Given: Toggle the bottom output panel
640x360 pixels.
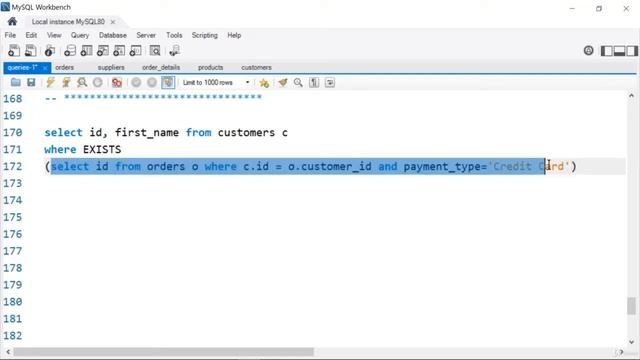Looking at the screenshot, I should (619, 51).
